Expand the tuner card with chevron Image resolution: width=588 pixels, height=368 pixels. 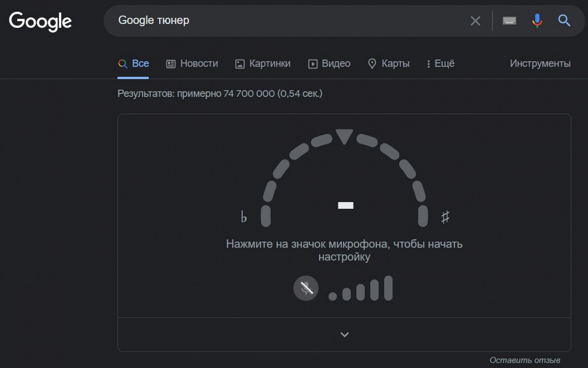(345, 335)
